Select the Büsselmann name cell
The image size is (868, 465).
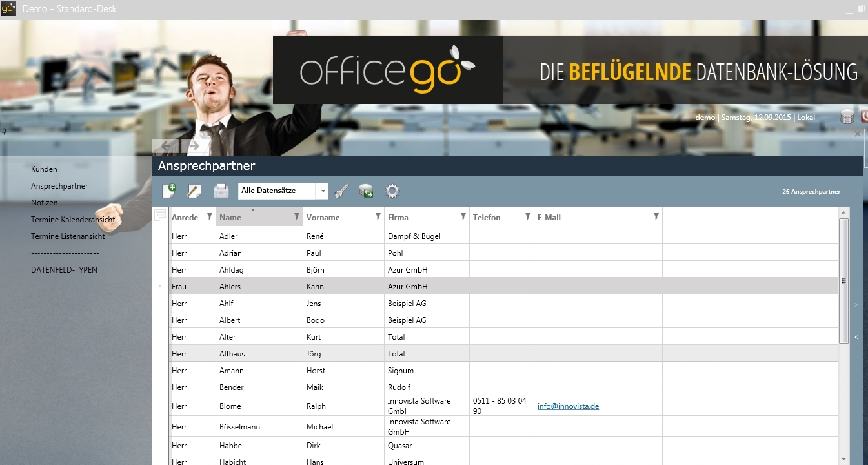[x=259, y=427]
